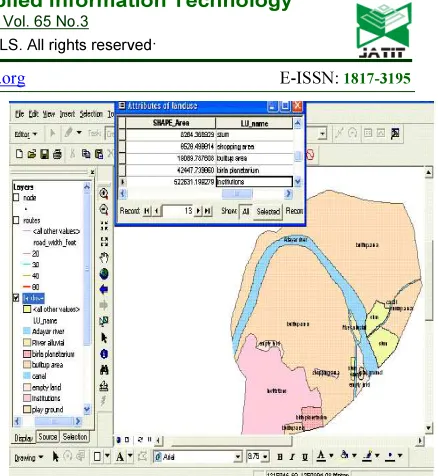Open the Insert menu
438x476 pixels.
[67, 114]
